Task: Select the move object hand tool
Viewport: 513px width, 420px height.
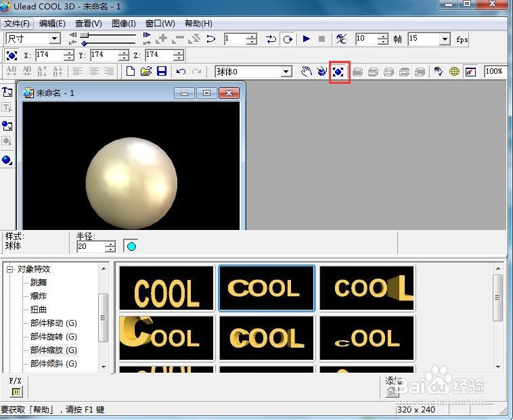Action: point(306,71)
